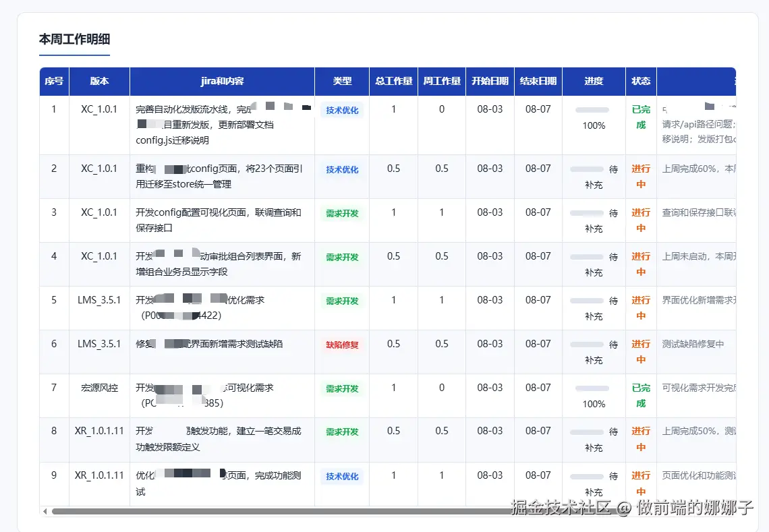Click the 类型 column header

pos(342,81)
